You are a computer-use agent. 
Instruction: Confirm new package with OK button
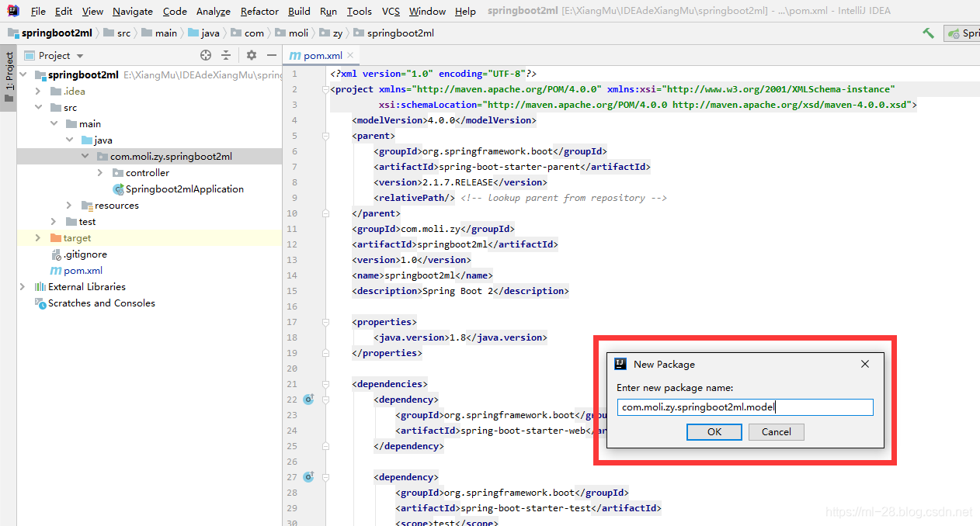(714, 432)
